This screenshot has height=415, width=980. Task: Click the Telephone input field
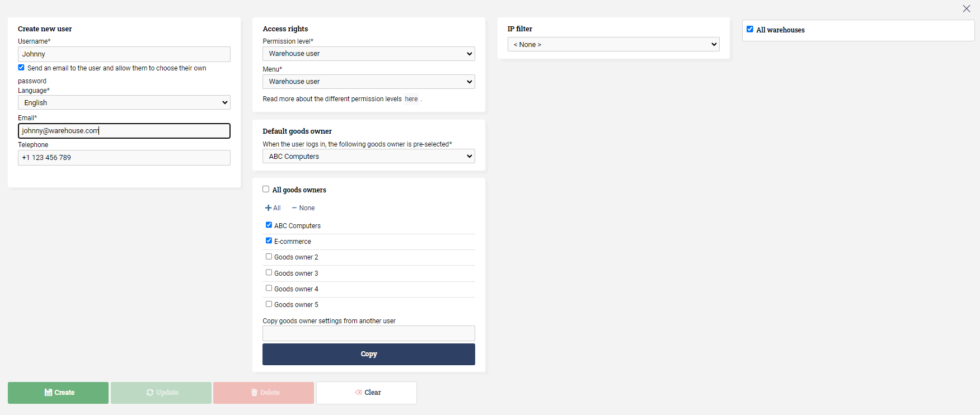(x=124, y=158)
